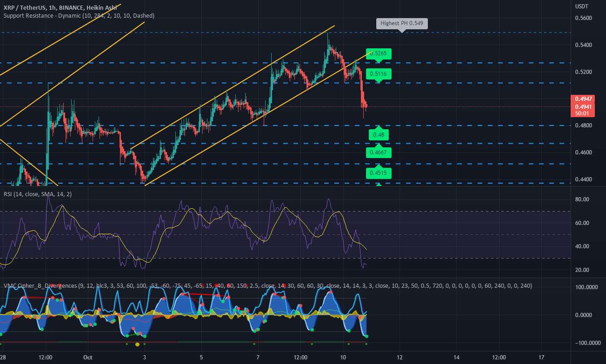Click the 60.00 RSI axis value
Image resolution: width=606 pixels, height=364 pixels.
[x=582, y=223]
